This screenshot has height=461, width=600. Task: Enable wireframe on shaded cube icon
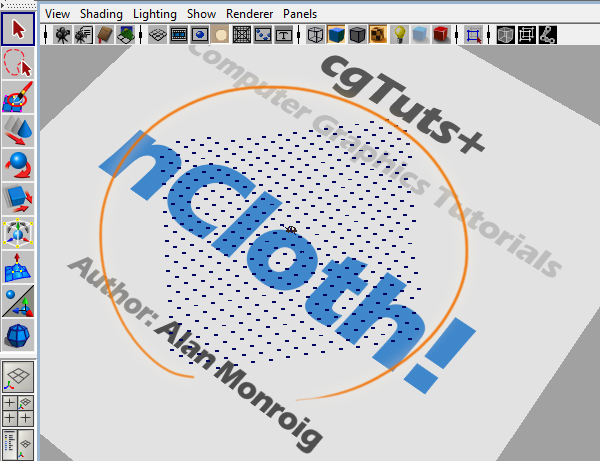[357, 35]
